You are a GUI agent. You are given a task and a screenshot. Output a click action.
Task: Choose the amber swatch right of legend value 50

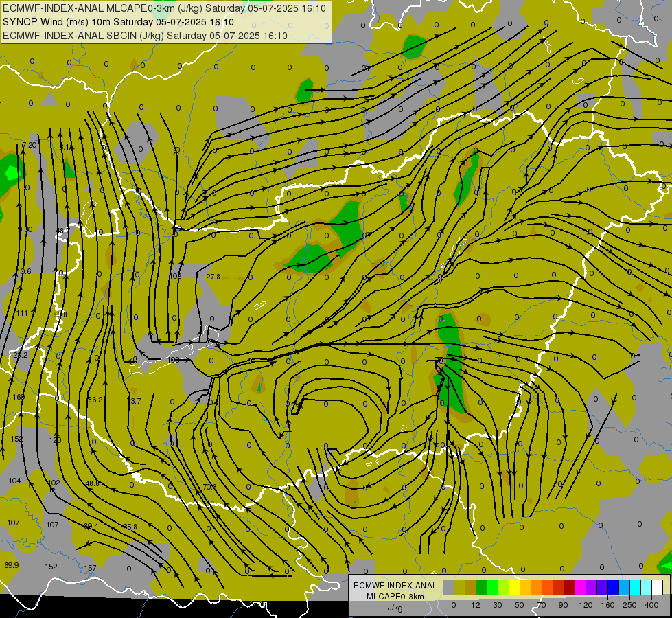526,587
